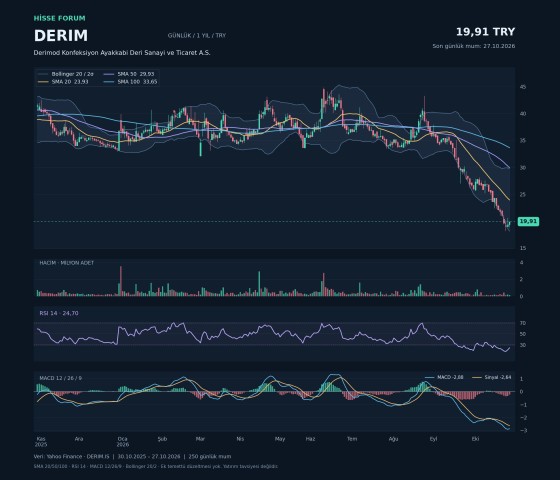Click the 'MACD 12 / 26 / 9' panel title
Image resolution: width=560 pixels, height=480 pixels.
click(61, 378)
